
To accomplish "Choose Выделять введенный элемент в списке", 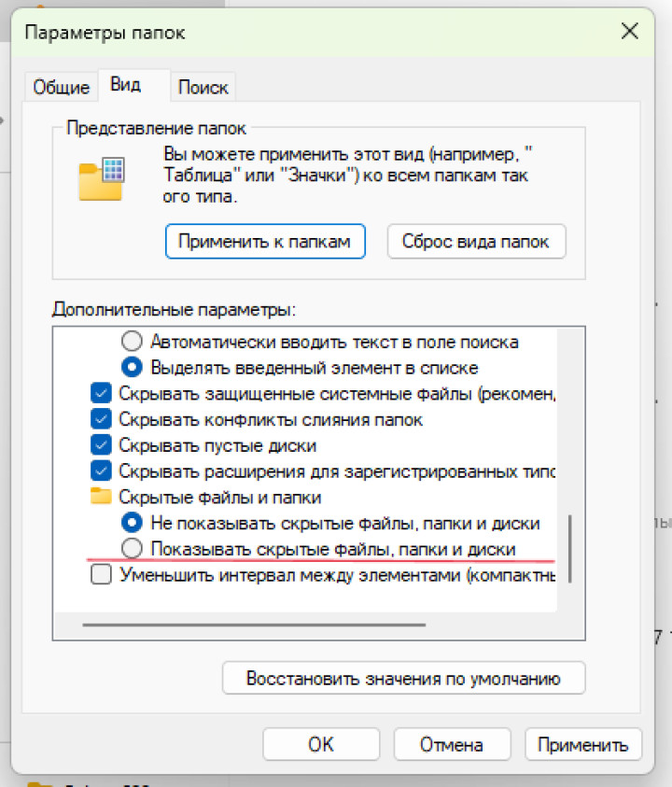I will point(133,368).
